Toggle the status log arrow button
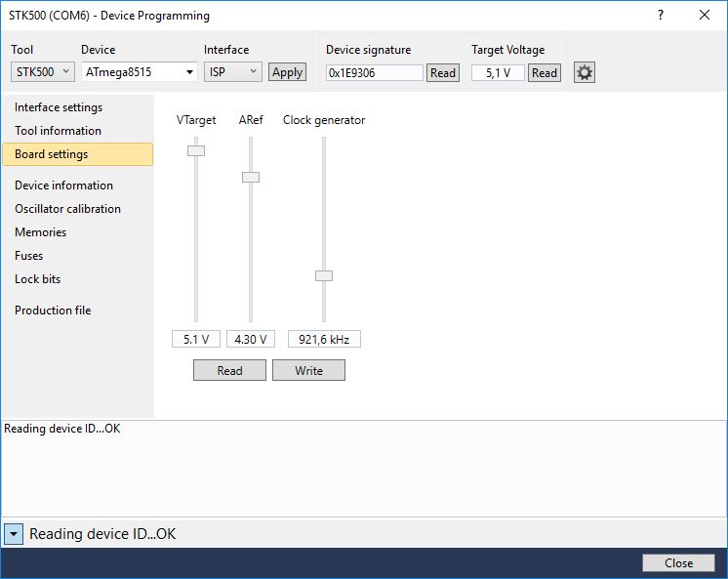The width and height of the screenshot is (728, 579). [x=14, y=534]
